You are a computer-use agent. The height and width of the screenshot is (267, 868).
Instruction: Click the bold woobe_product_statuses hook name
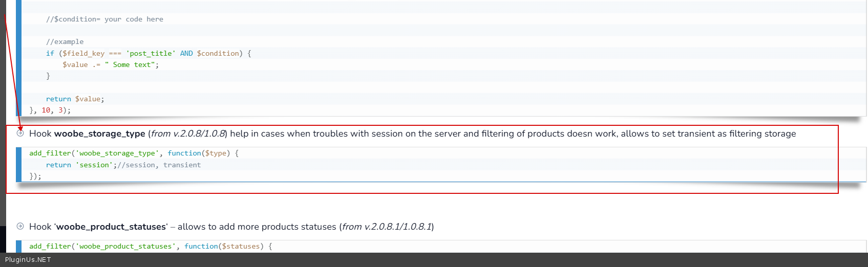[x=111, y=227]
